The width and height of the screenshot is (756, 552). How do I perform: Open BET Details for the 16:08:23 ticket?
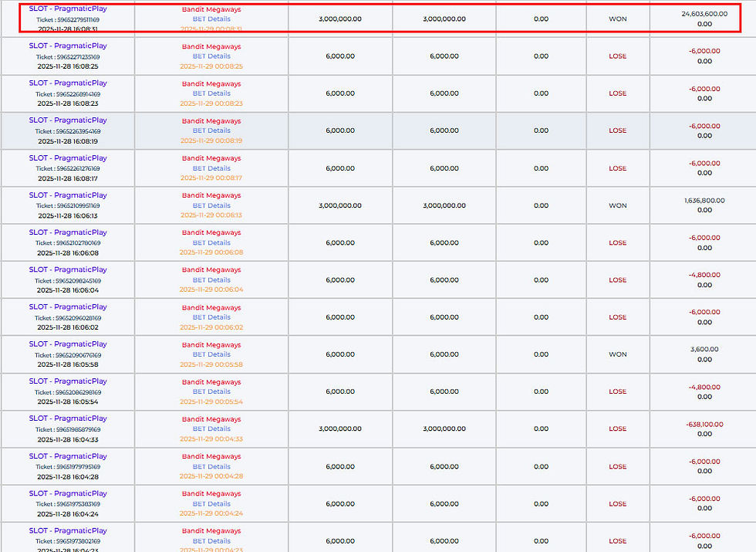[211, 93]
